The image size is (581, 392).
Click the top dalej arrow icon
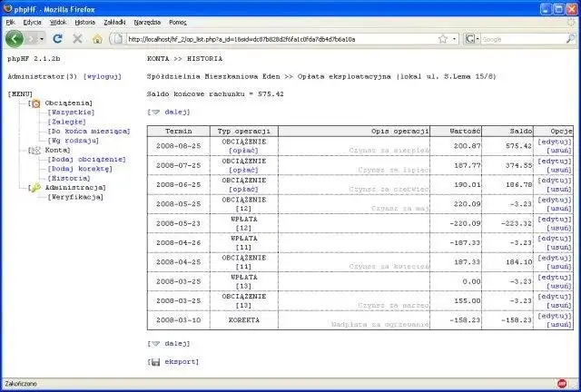click(x=156, y=112)
